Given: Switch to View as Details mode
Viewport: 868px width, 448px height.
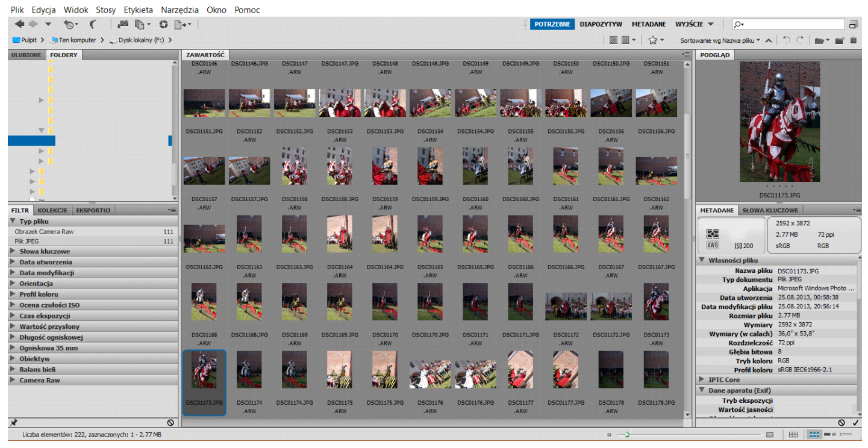Looking at the screenshot, I should coord(829,434).
